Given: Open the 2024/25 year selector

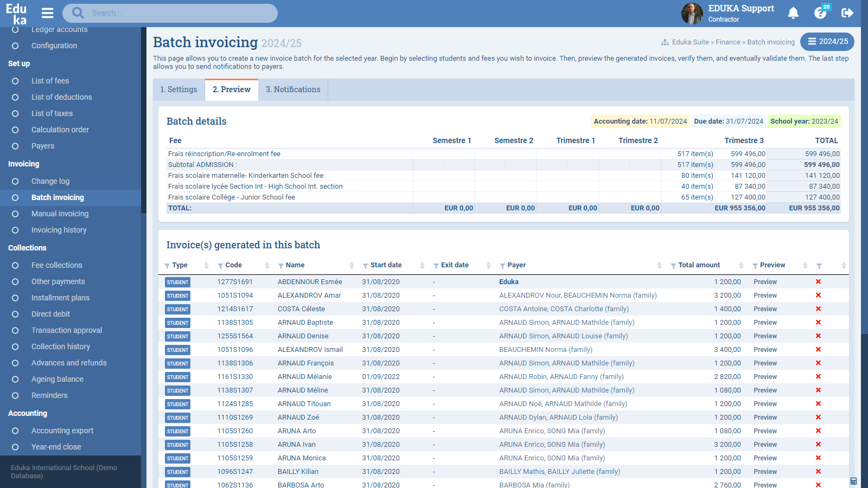Looking at the screenshot, I should pyautogui.click(x=827, y=42).
